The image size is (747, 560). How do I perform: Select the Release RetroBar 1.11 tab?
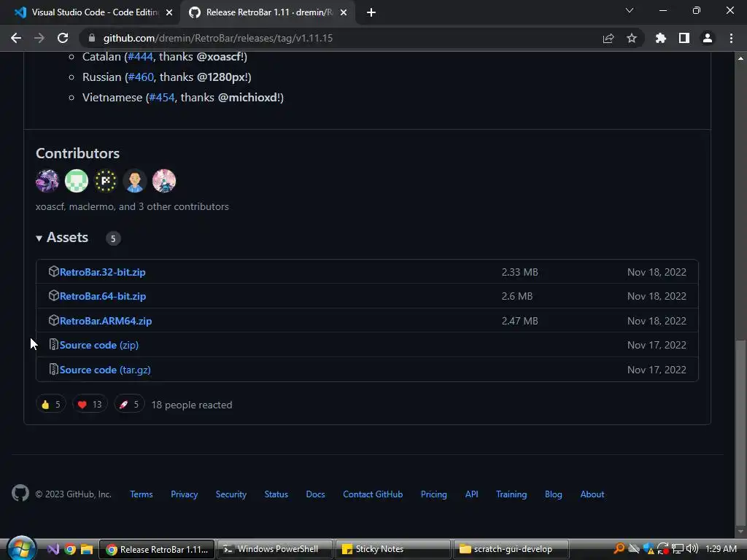click(268, 12)
